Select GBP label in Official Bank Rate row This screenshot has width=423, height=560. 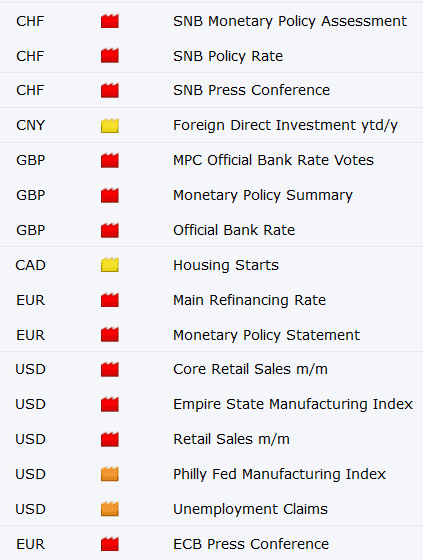coord(31,230)
